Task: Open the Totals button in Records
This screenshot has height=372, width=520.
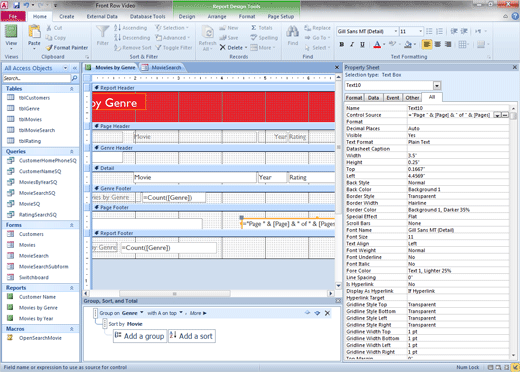Action: point(262,28)
